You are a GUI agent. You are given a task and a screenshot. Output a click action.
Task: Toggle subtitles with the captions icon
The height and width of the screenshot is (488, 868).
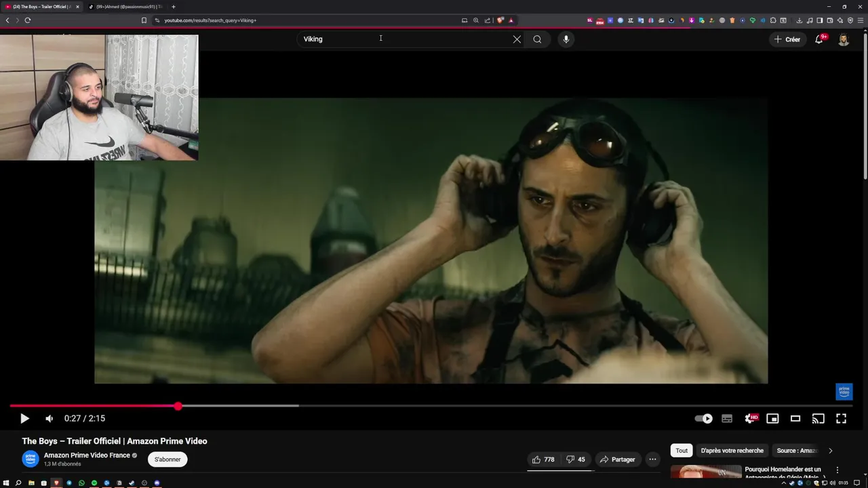click(x=727, y=419)
